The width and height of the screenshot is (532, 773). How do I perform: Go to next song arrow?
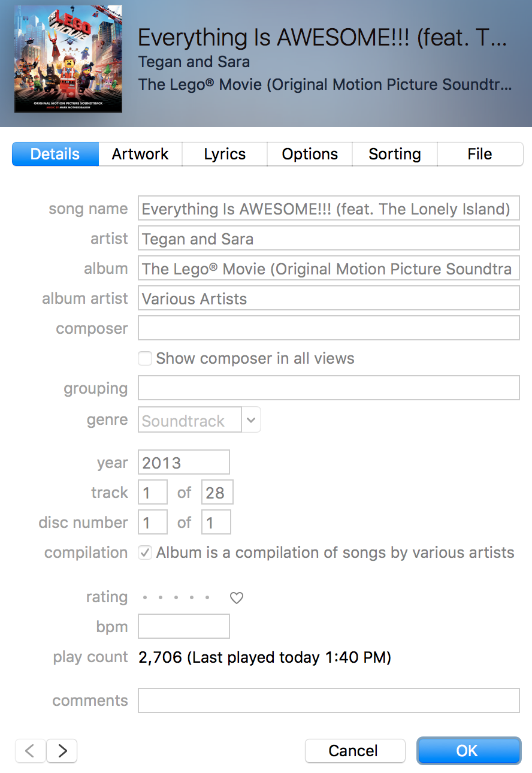coord(62,750)
